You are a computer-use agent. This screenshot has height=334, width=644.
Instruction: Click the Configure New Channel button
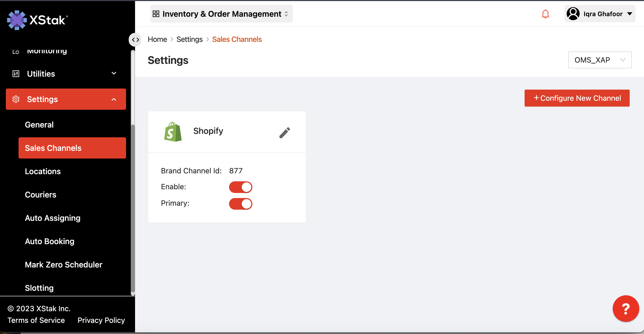(x=577, y=98)
